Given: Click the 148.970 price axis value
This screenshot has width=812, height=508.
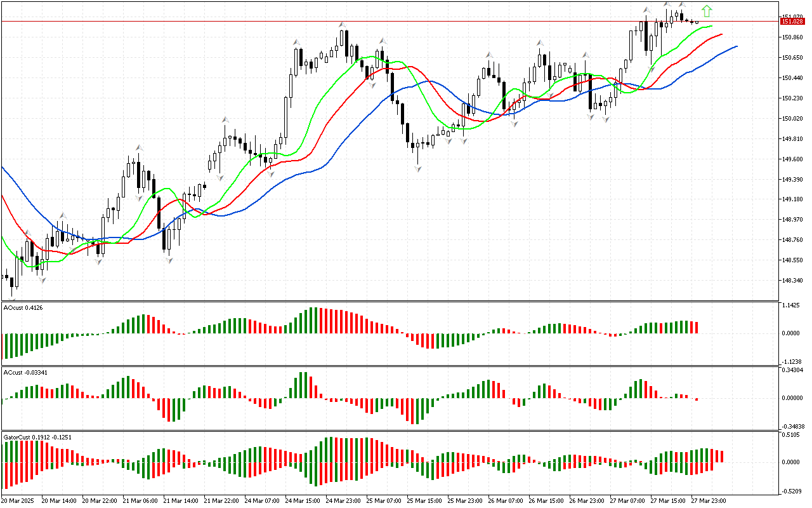Looking at the screenshot, I should click(793, 220).
